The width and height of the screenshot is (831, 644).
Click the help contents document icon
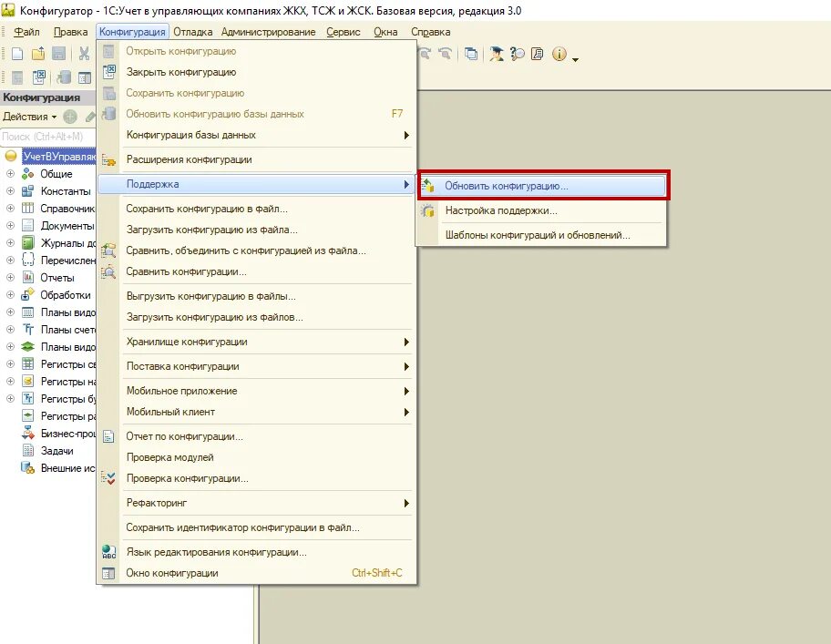538,54
